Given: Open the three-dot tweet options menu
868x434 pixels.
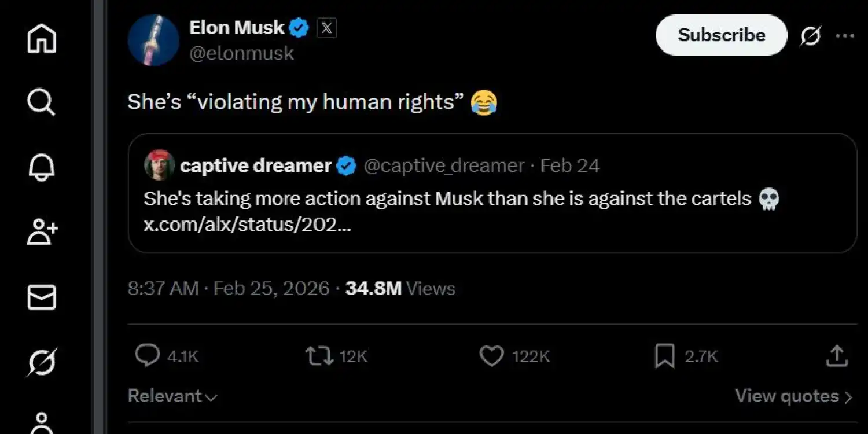Looking at the screenshot, I should pos(845,35).
